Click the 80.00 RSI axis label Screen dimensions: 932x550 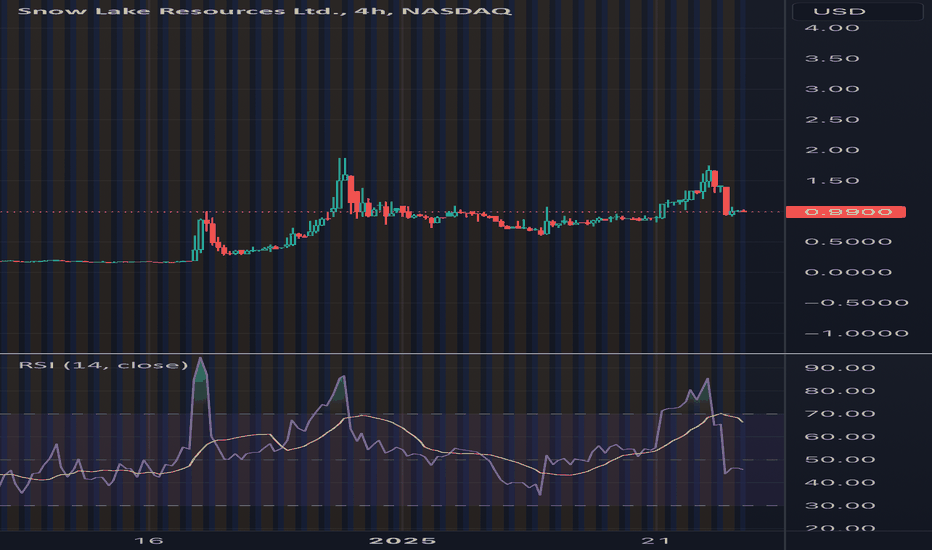click(x=840, y=391)
